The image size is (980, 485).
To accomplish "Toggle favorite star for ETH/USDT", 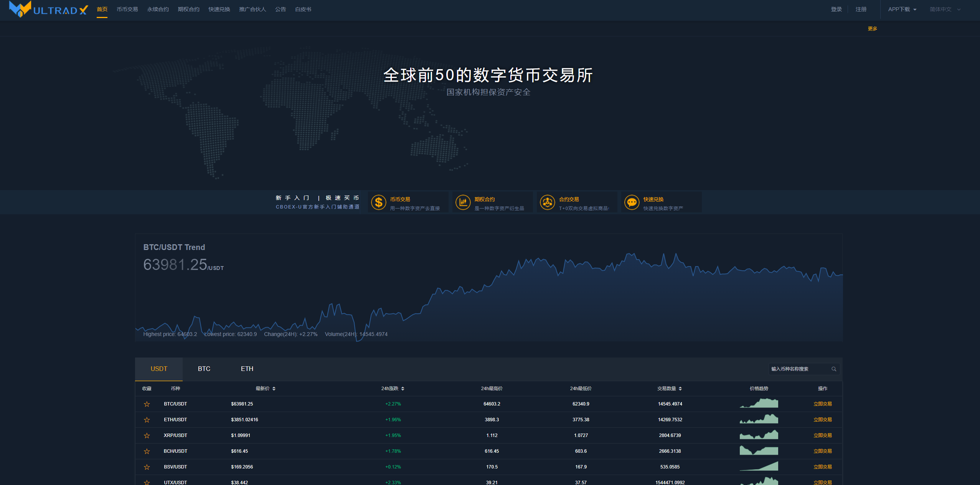I will pos(147,420).
